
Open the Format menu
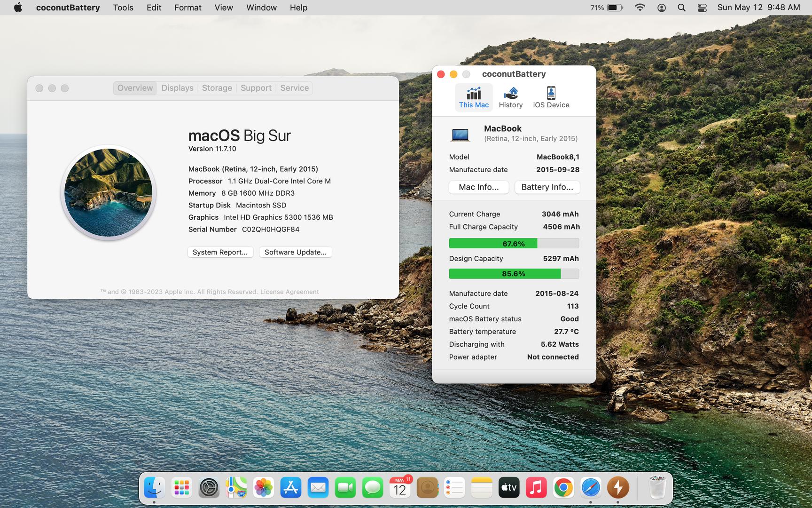pos(187,8)
